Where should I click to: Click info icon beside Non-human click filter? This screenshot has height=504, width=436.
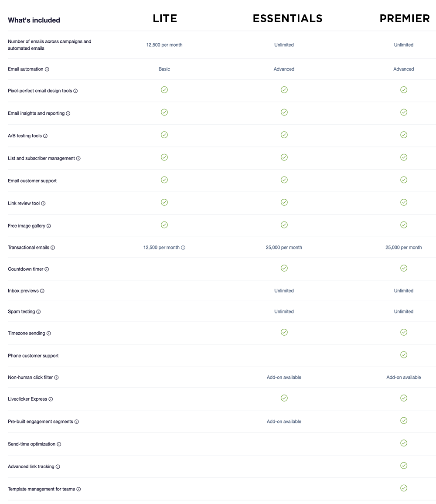57,378
